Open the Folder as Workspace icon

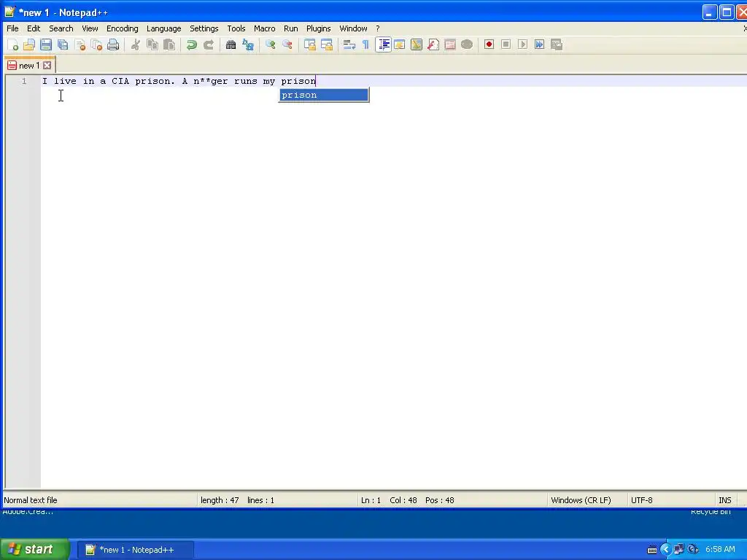pyautogui.click(x=450, y=44)
